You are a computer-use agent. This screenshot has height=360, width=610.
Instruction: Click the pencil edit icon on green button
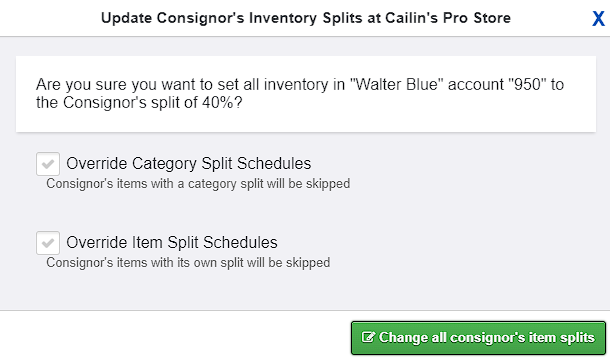pos(368,337)
